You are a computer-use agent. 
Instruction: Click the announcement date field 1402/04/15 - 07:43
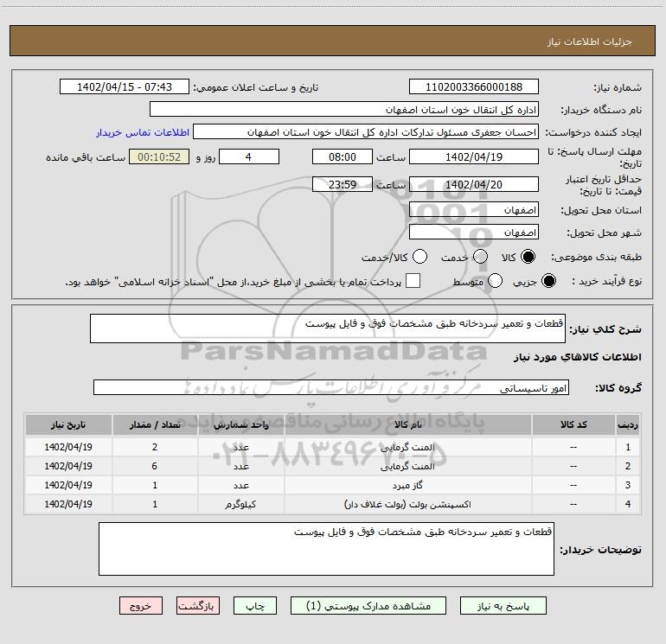(124, 87)
